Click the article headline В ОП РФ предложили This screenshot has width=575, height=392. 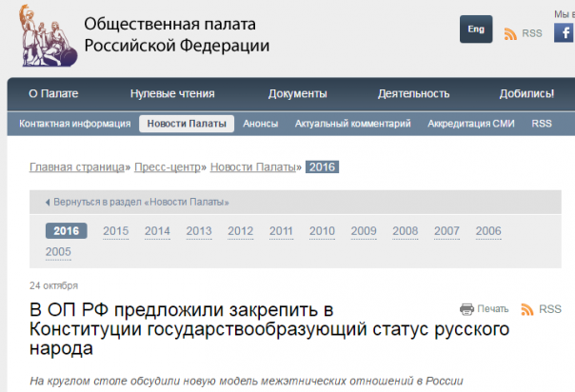(x=269, y=329)
